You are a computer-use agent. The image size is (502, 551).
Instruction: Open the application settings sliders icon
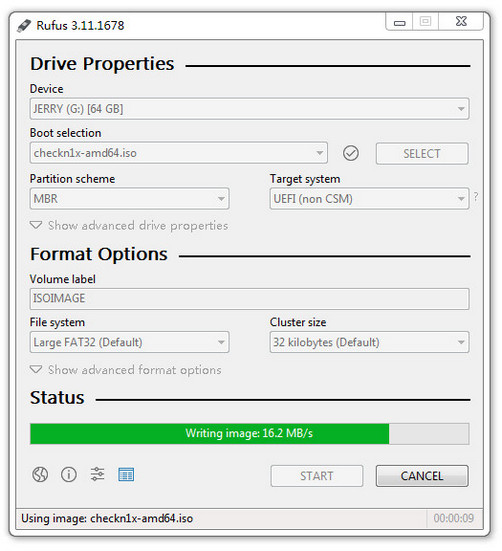[x=97, y=474]
